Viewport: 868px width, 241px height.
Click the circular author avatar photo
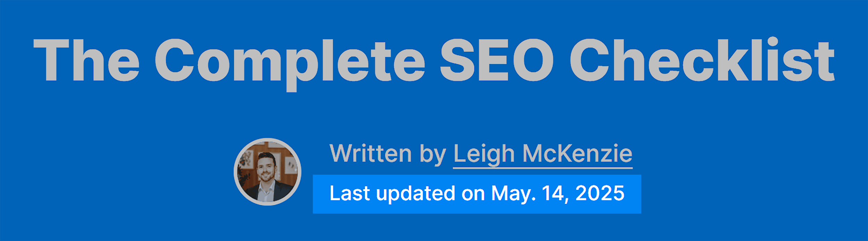pos(267,172)
